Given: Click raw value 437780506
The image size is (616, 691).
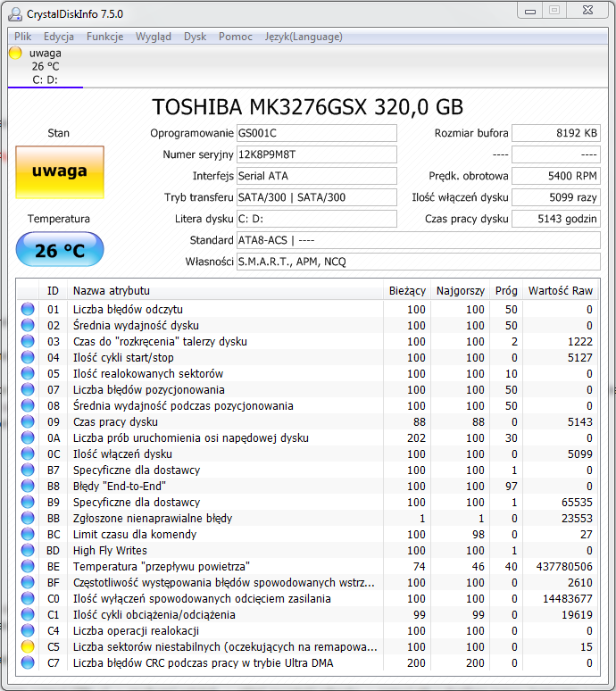Looking at the screenshot, I should coord(564,567).
